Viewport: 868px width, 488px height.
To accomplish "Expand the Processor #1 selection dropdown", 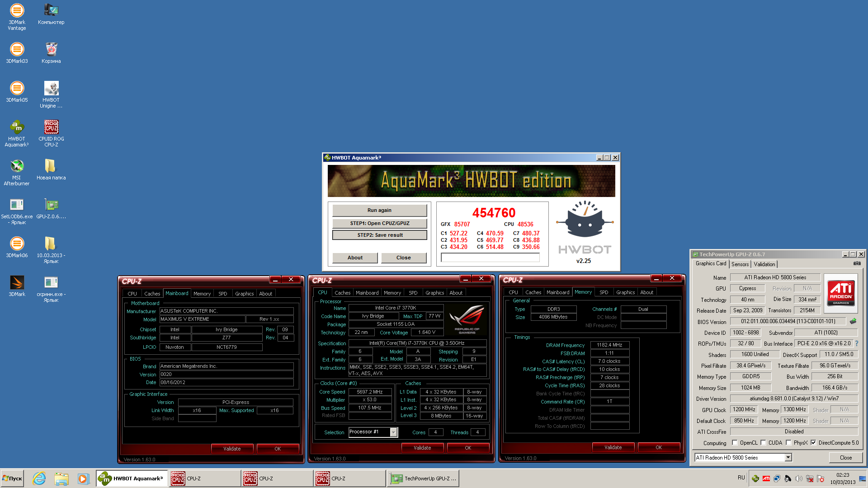I will pyautogui.click(x=393, y=432).
